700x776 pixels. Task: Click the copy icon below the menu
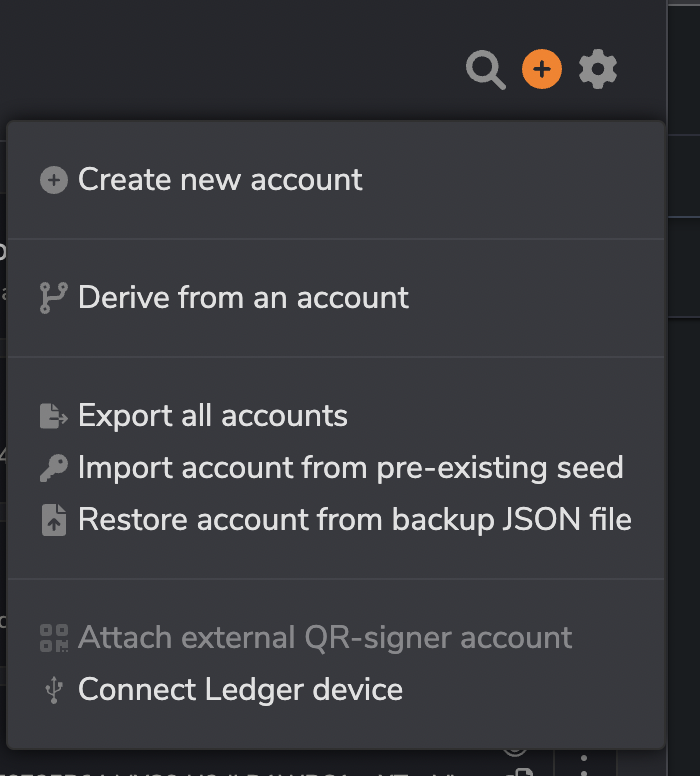(x=518, y=771)
